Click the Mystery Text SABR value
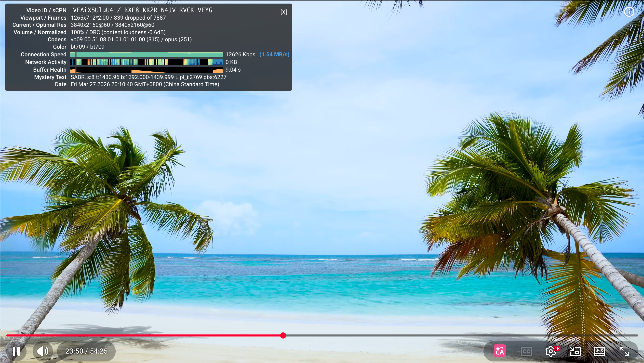This screenshot has width=644, height=363. click(x=148, y=77)
